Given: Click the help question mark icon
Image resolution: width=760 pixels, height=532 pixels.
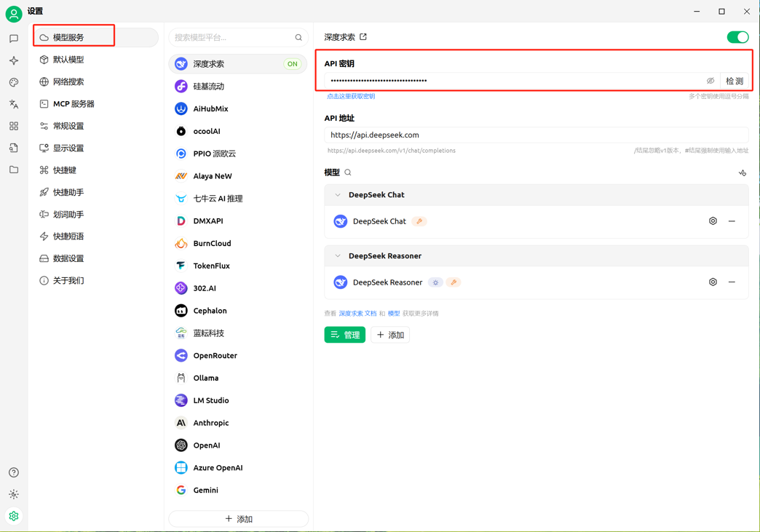Looking at the screenshot, I should tap(14, 472).
